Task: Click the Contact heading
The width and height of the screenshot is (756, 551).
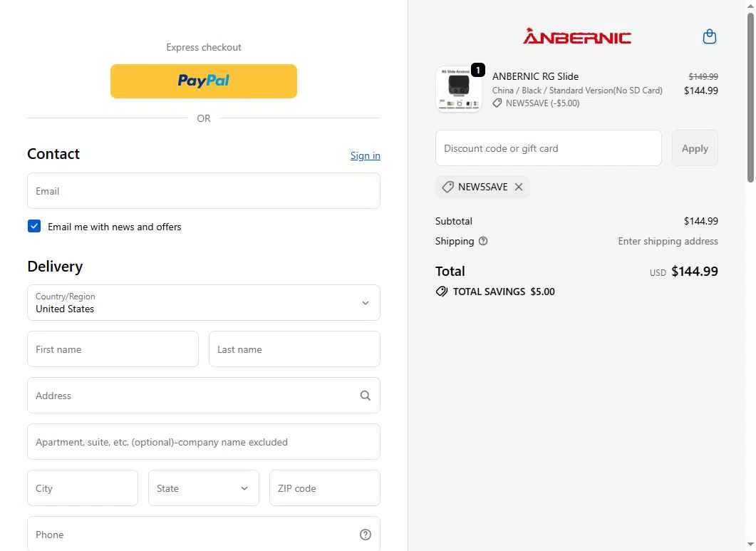Action: coord(53,154)
